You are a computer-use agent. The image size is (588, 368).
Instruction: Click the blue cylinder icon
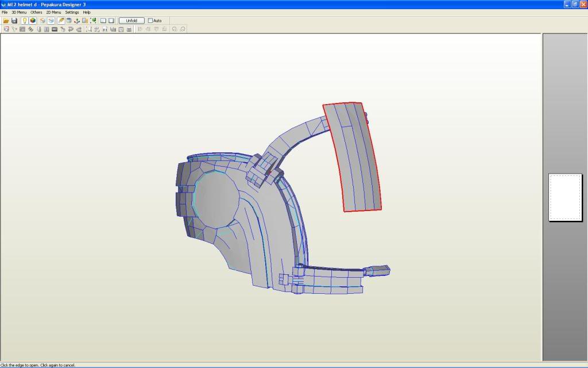(69, 21)
